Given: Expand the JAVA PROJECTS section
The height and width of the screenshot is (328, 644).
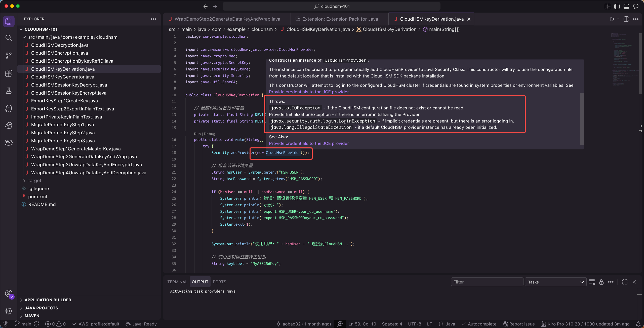Looking at the screenshot, I should (x=41, y=308).
